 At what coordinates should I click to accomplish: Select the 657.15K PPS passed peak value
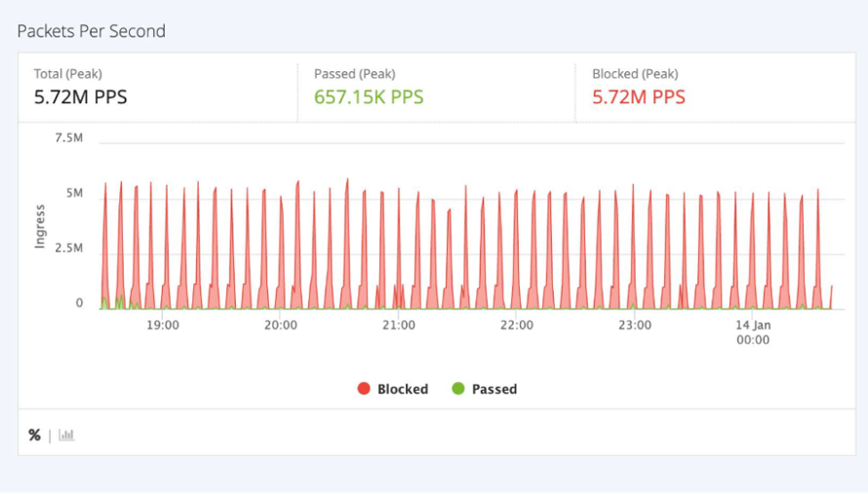[369, 97]
